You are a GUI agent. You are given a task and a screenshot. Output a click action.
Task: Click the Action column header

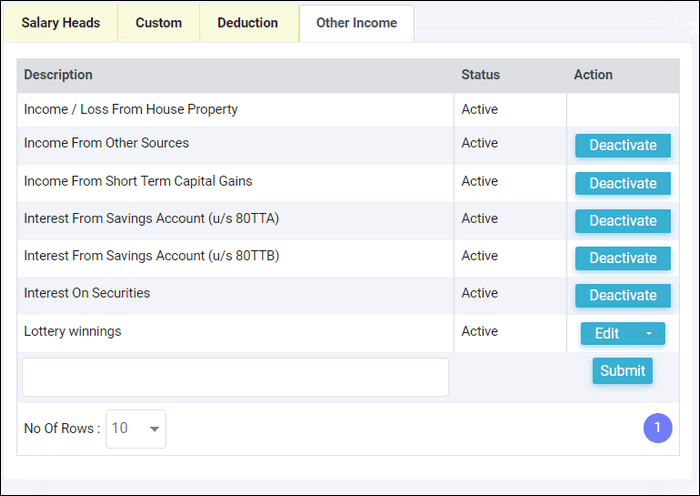593,75
